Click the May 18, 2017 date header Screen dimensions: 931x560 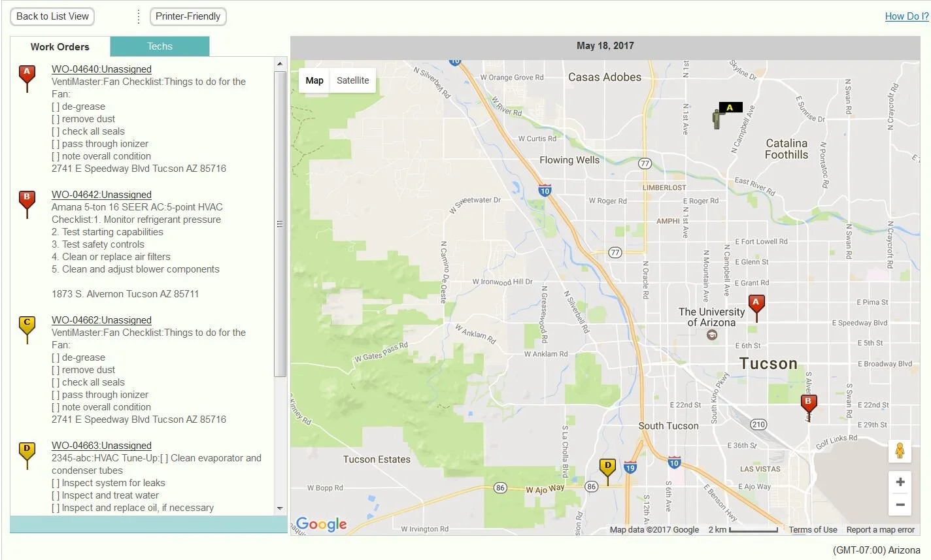coord(605,46)
